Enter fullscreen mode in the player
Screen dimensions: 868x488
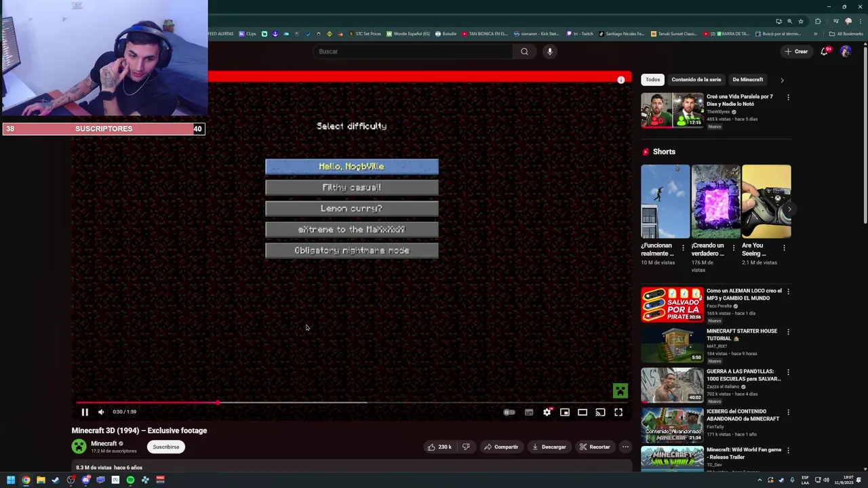pos(618,412)
